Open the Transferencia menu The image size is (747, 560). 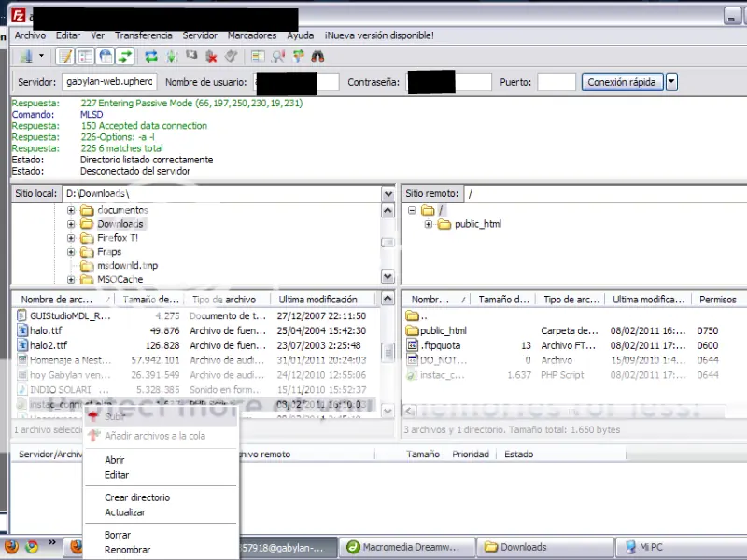pyautogui.click(x=143, y=35)
